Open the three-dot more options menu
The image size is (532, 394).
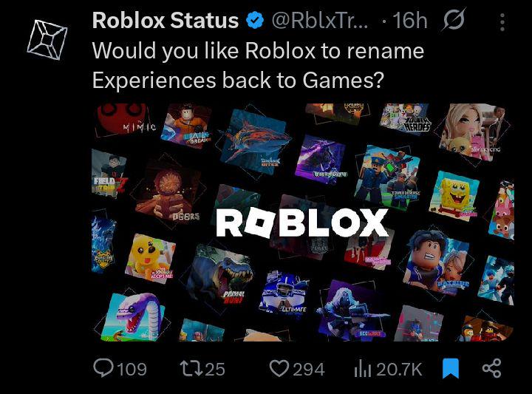[x=502, y=22]
